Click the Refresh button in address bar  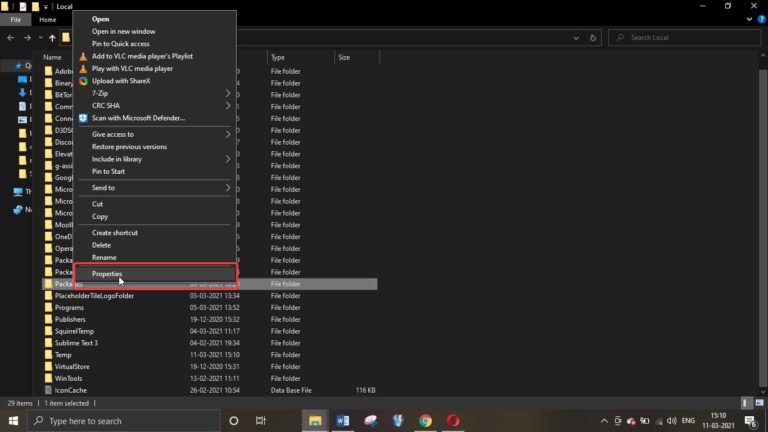(x=593, y=38)
